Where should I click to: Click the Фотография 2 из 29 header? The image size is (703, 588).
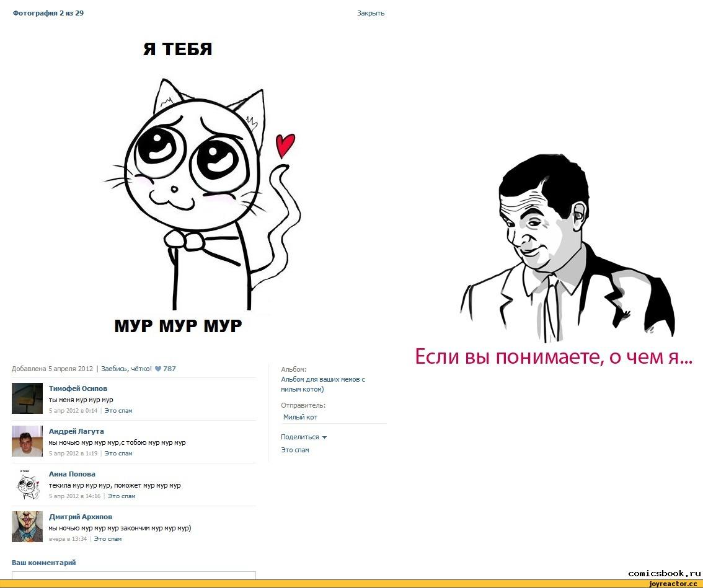click(48, 14)
